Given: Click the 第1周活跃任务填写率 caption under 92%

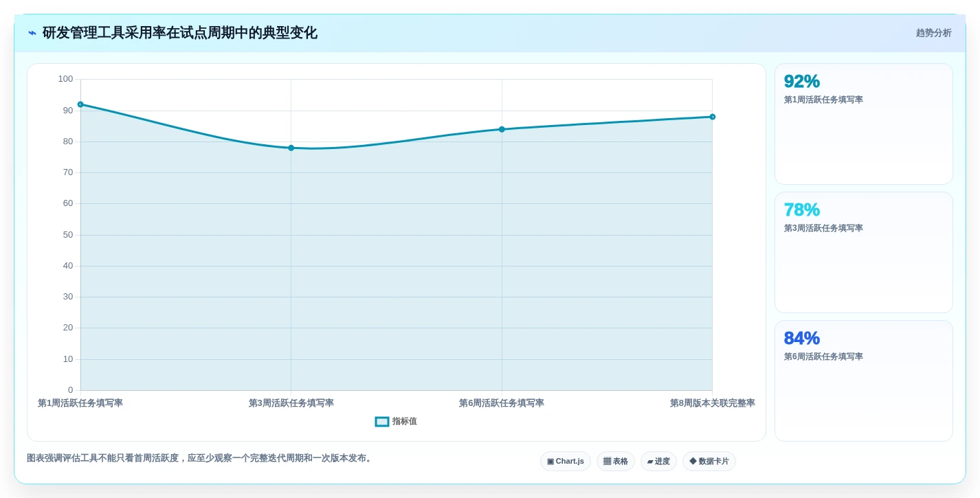Looking at the screenshot, I should pos(823,100).
